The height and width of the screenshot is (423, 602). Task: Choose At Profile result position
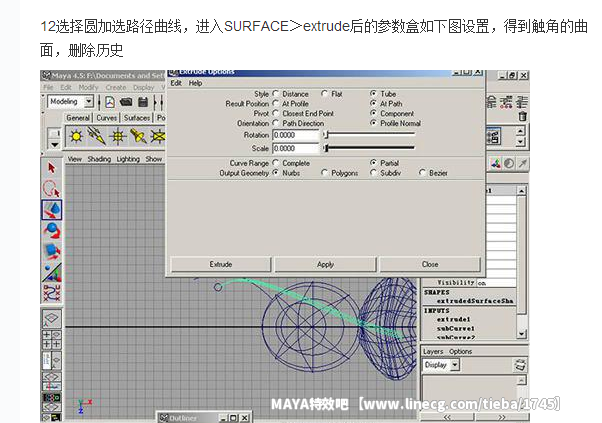[x=276, y=103]
